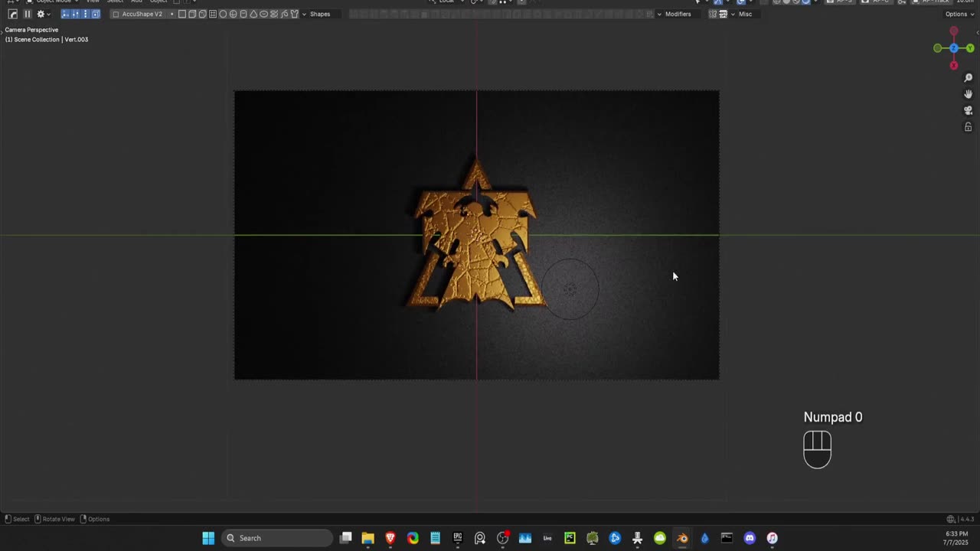The height and width of the screenshot is (551, 980).
Task: Toggle the camera view icon
Action: [x=968, y=110]
